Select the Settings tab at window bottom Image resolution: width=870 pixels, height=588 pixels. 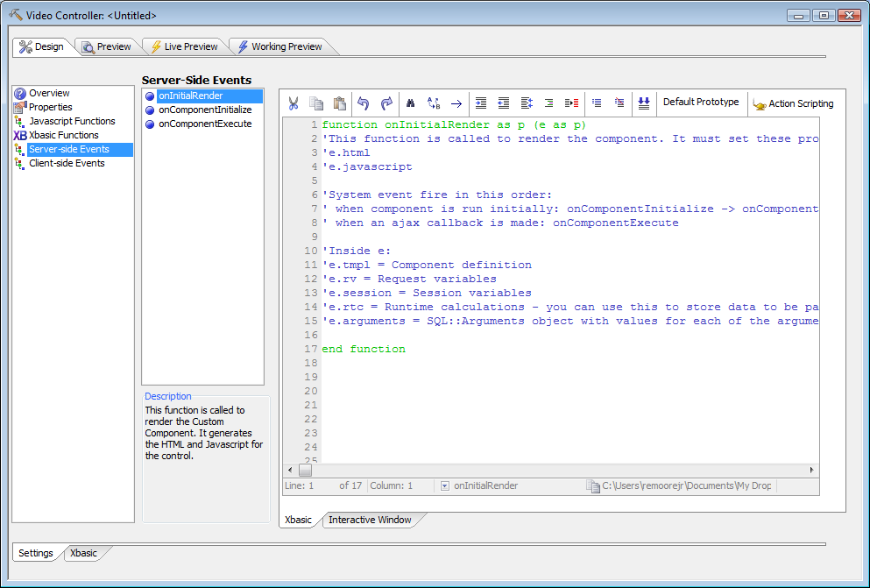36,553
